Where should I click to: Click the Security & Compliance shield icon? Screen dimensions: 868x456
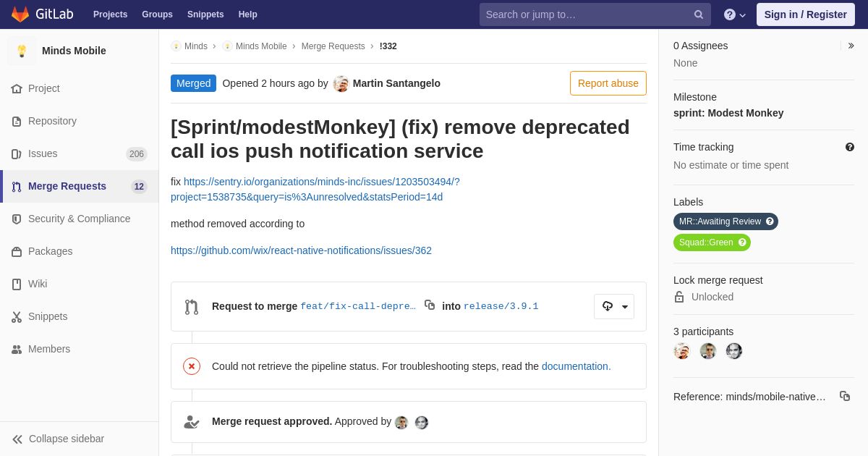[x=17, y=219]
